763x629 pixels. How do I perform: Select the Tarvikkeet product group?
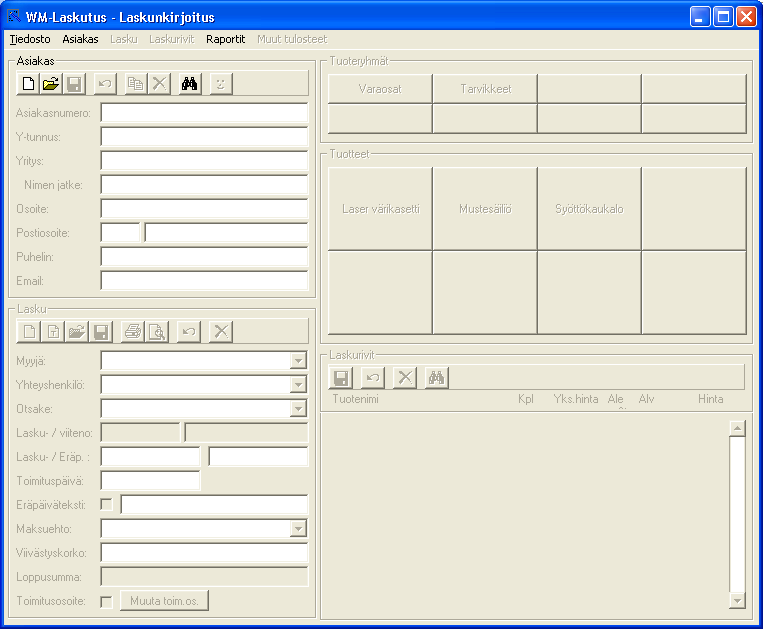pyautogui.click(x=485, y=89)
